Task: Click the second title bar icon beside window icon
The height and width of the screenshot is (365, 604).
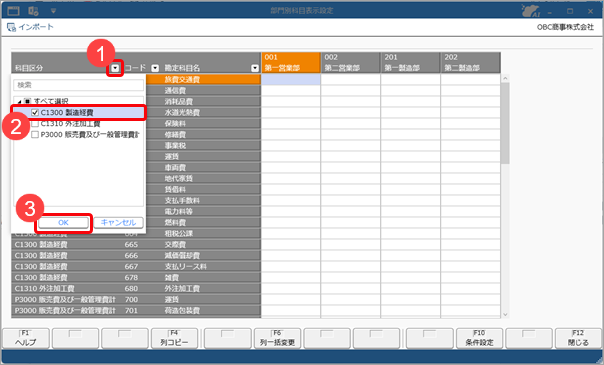Action: (33, 11)
